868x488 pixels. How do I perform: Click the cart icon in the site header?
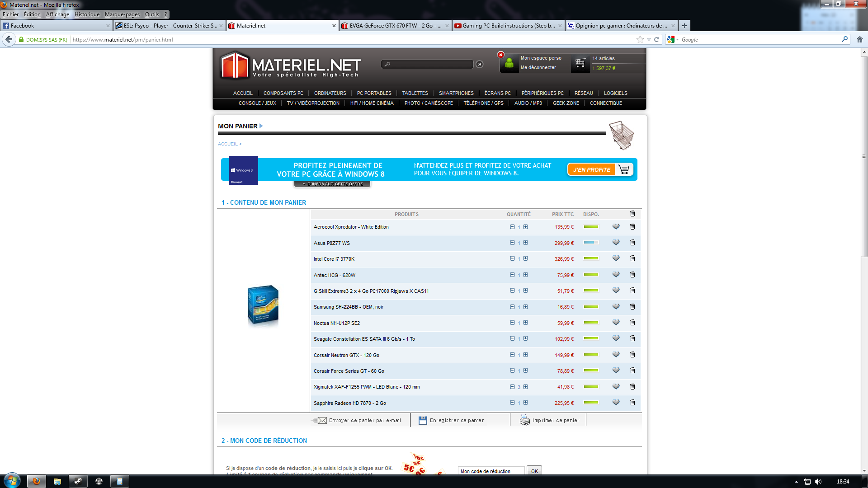pyautogui.click(x=580, y=63)
